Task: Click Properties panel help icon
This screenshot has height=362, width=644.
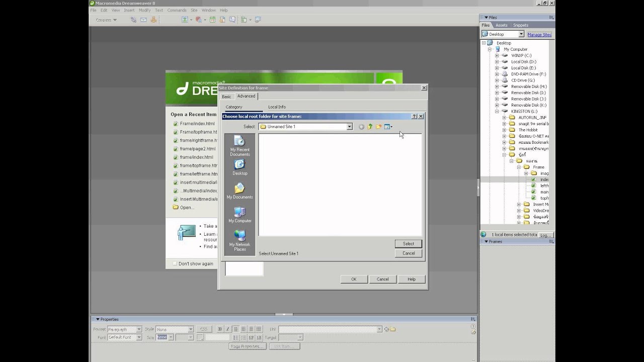Action: tap(473, 326)
